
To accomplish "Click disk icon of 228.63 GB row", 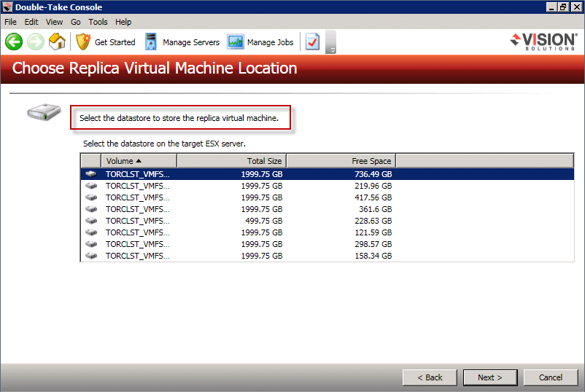I will (x=91, y=221).
